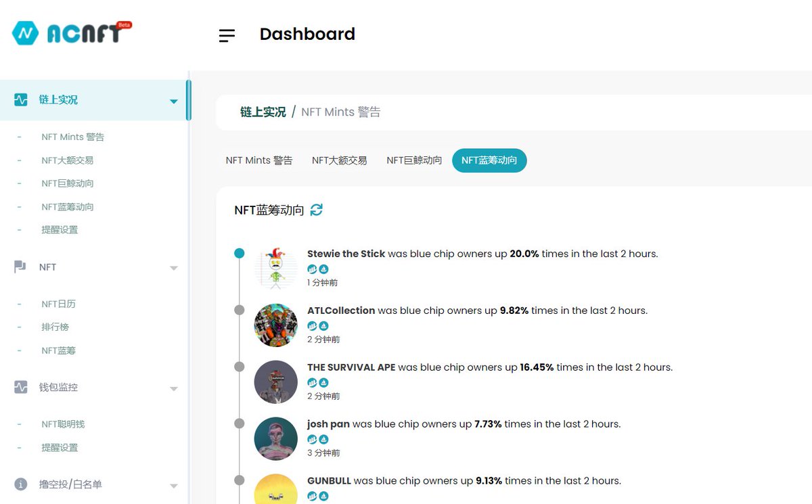Refresh the NFT蓝筹动向 feed

(316, 210)
